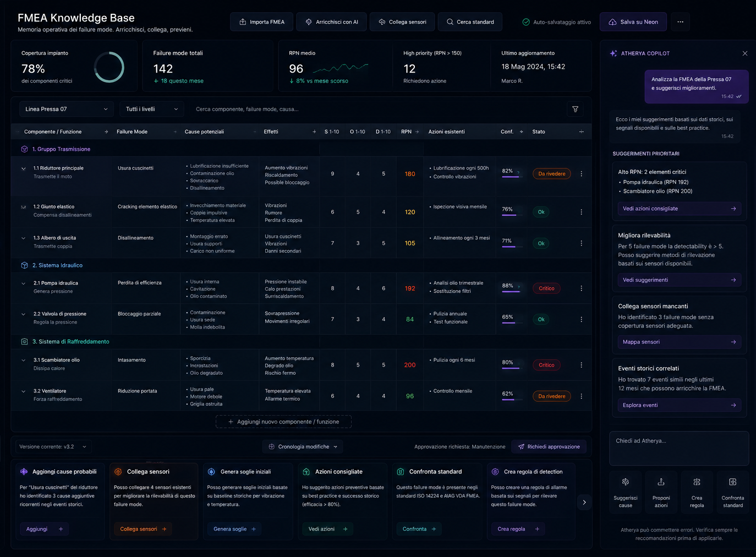Open the three-dot more options menu in header
Viewport: 756px width, 557px height.
tap(680, 22)
